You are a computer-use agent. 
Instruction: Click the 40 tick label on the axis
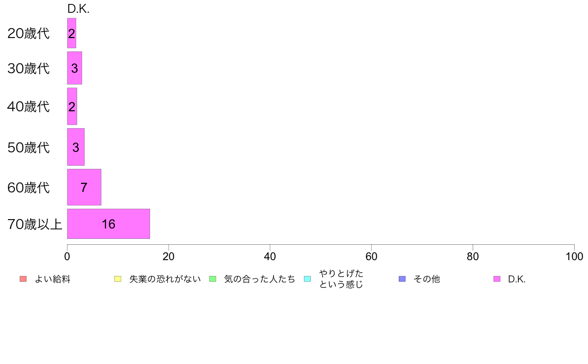pyautogui.click(x=270, y=256)
